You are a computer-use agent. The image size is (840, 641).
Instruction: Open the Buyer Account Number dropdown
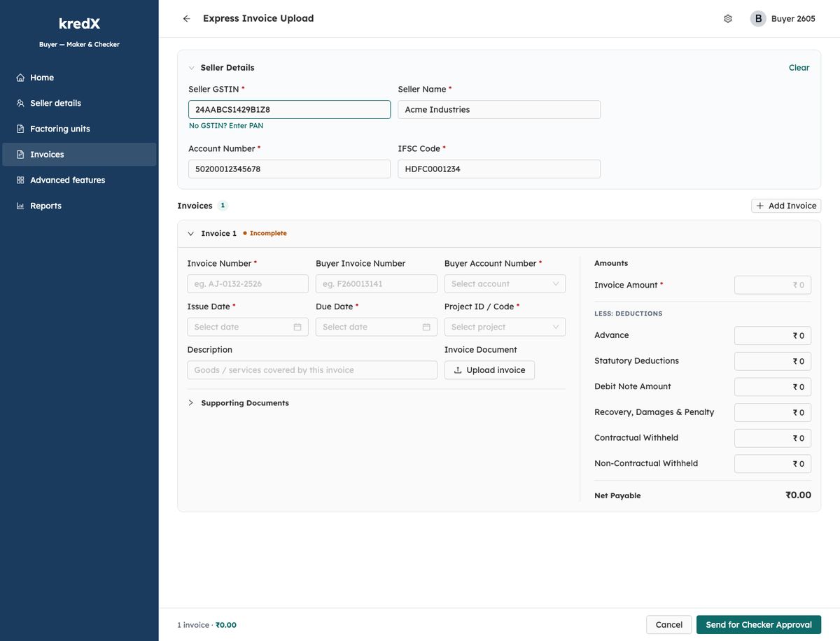[505, 284]
